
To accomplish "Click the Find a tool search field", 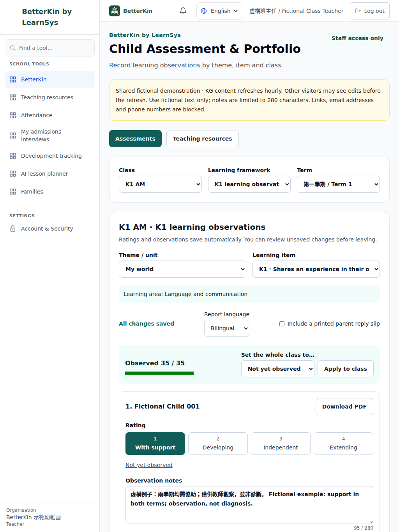I will pos(49,48).
